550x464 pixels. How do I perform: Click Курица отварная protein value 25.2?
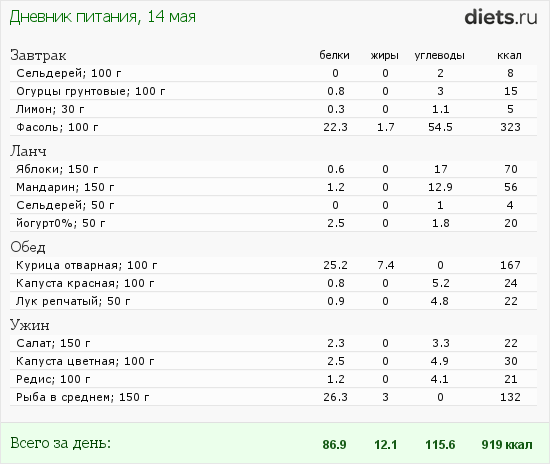[335, 265]
